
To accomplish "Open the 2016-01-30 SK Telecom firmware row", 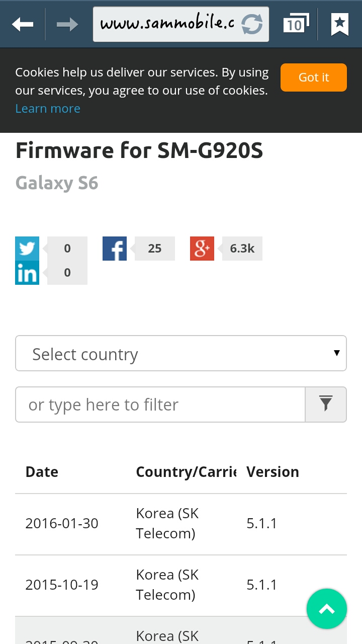I will 181,524.
